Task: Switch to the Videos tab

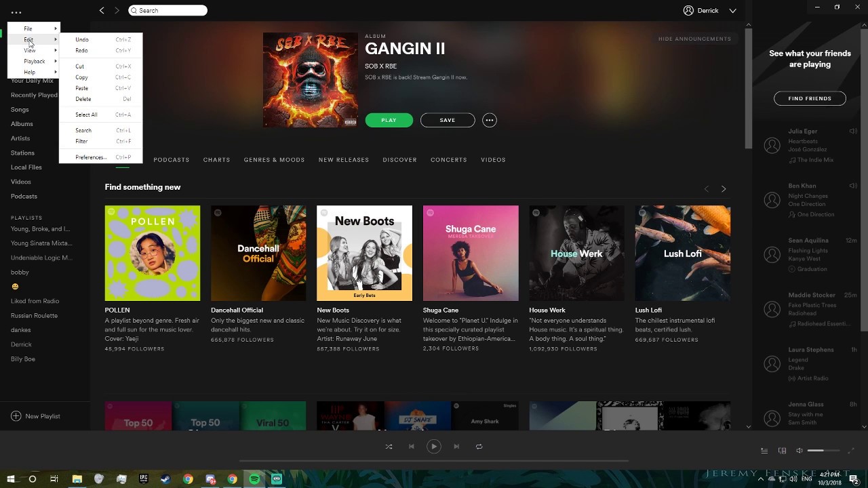Action: [493, 160]
